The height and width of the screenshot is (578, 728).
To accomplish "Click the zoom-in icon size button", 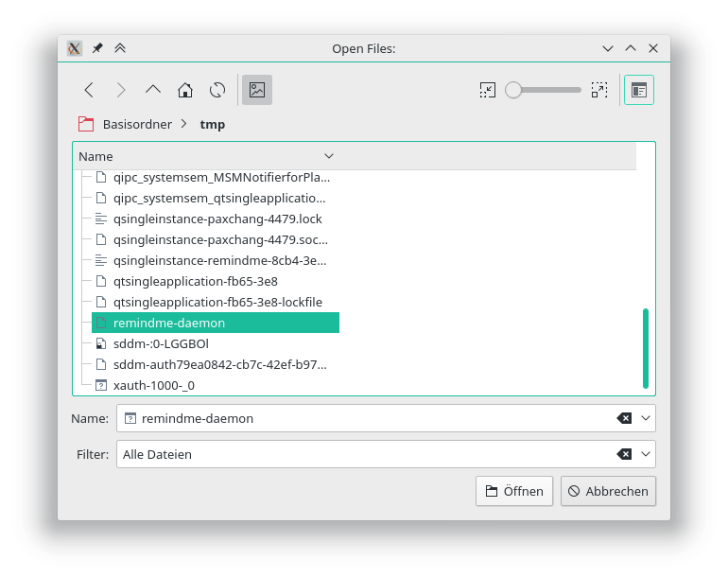I will [598, 90].
